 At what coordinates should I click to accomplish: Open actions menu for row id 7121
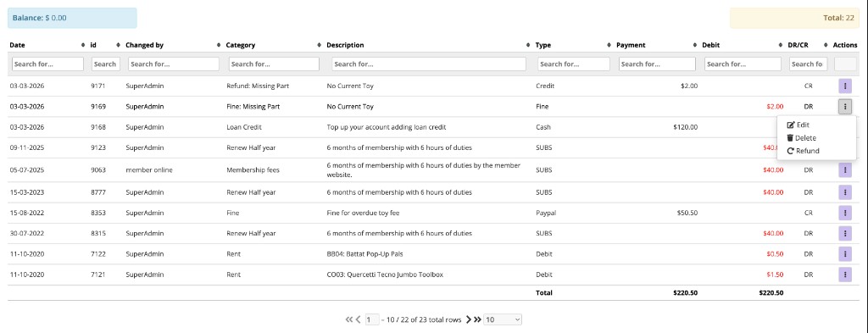(x=845, y=275)
